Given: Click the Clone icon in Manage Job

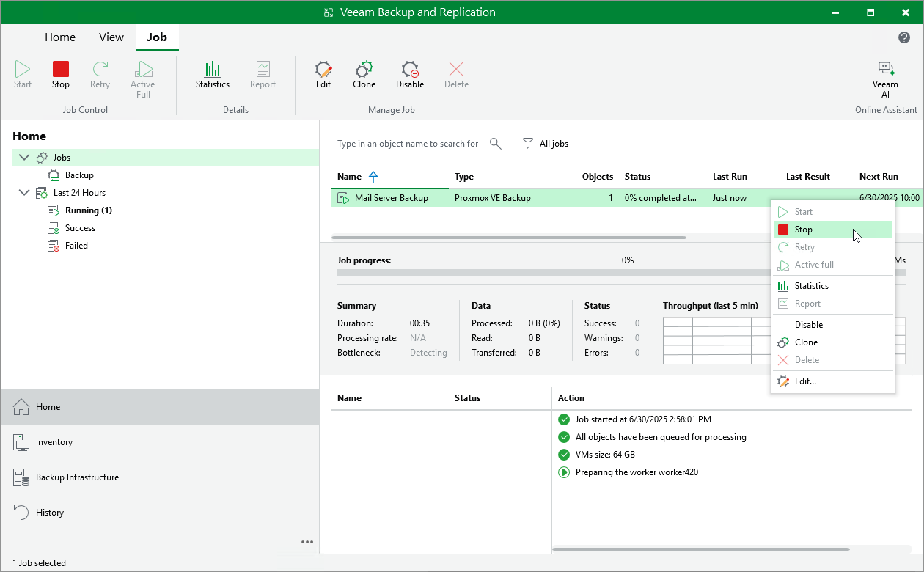Looking at the screenshot, I should [364, 73].
